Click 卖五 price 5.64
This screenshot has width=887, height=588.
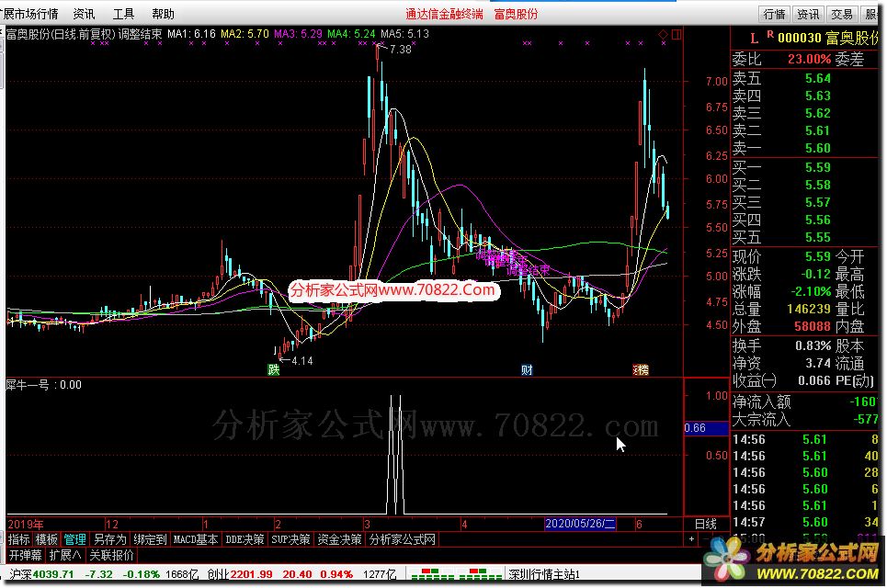click(x=818, y=78)
